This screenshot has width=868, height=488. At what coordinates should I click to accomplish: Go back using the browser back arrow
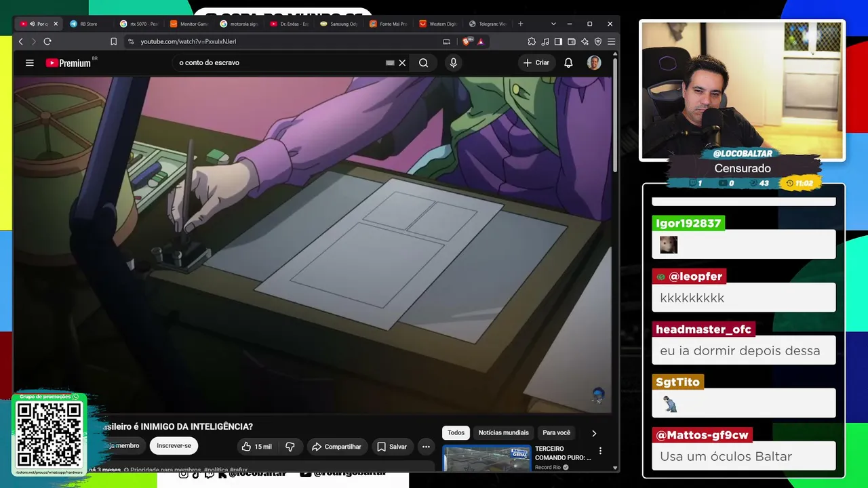(x=21, y=41)
